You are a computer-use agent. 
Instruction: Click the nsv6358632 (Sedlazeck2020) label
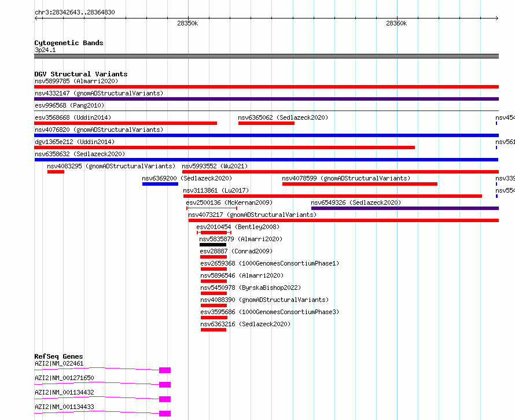pos(80,154)
